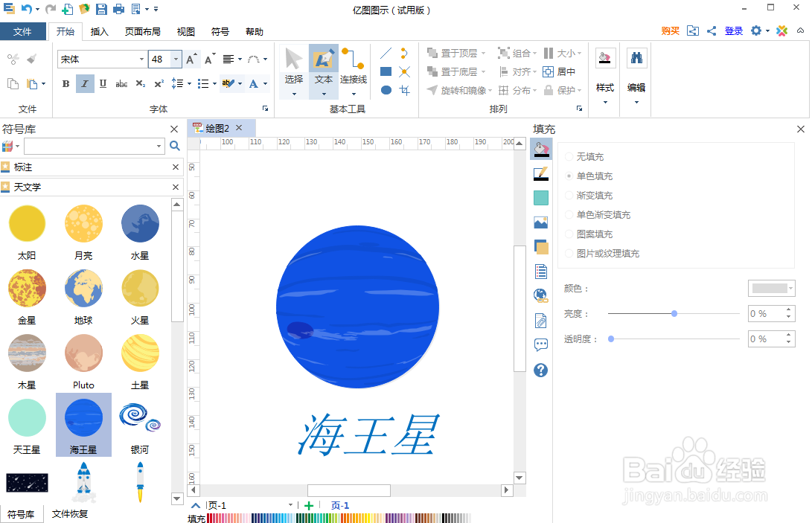Open the line style panel icon
Viewport: 812px width, 523px height.
pos(540,173)
